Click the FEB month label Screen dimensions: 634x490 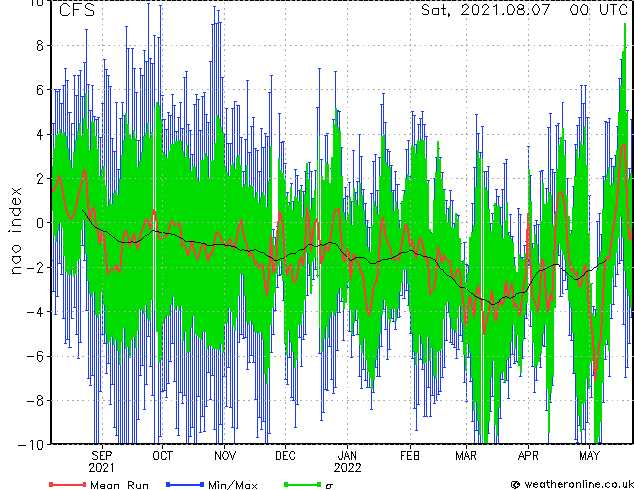point(410,456)
